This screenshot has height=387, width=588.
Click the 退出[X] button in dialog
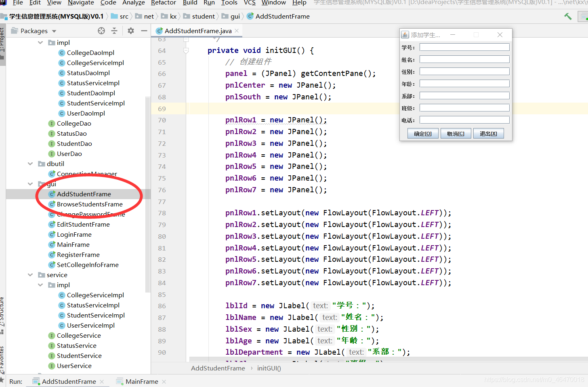click(x=488, y=134)
